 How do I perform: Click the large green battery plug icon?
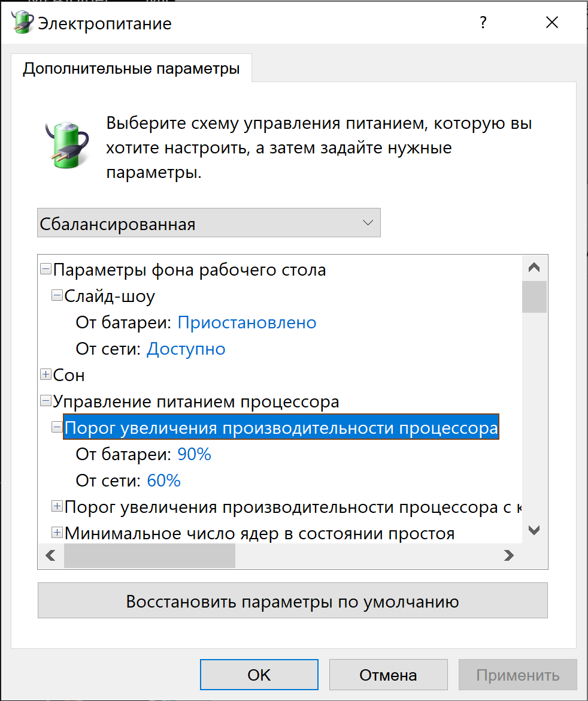pyautogui.click(x=67, y=145)
